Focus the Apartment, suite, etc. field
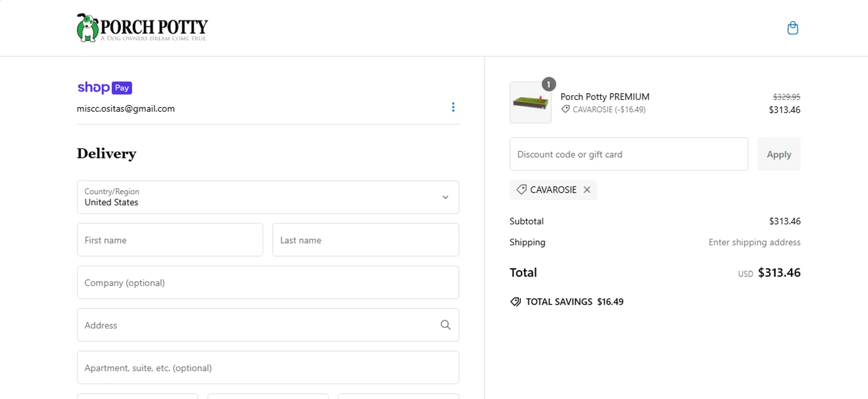Viewport: 868px width, 399px height. (x=268, y=368)
